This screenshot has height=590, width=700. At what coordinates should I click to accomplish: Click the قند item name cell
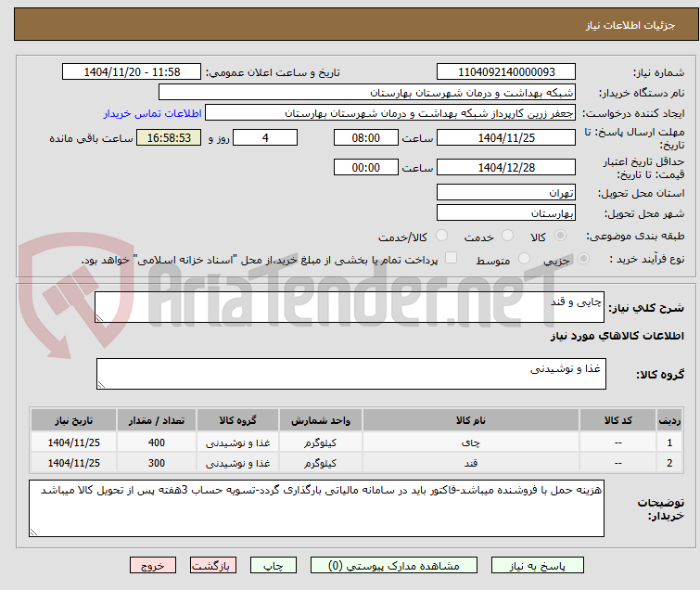(x=471, y=463)
